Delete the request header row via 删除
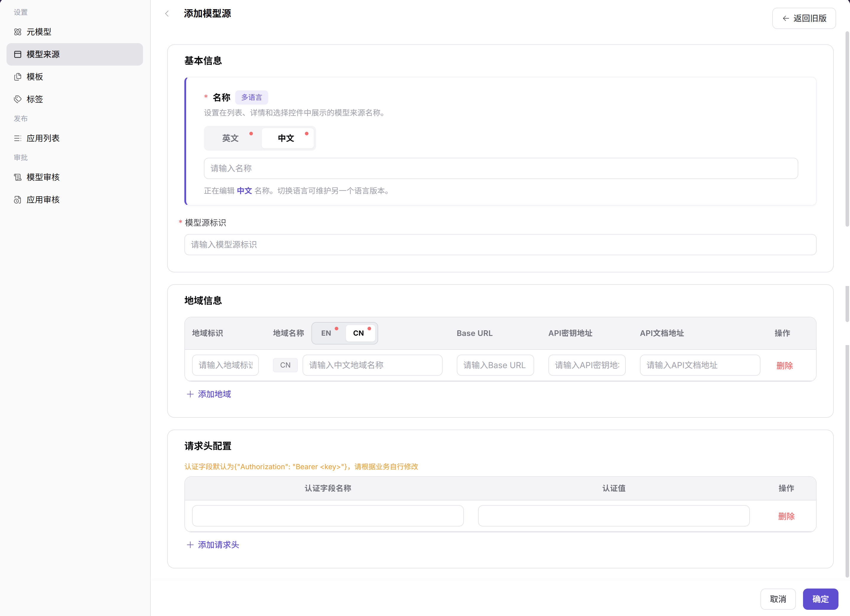The width and height of the screenshot is (850, 616). [x=786, y=516]
